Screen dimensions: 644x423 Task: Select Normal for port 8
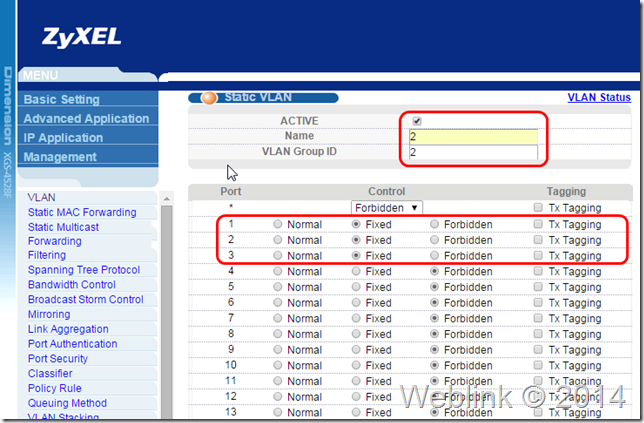278,334
